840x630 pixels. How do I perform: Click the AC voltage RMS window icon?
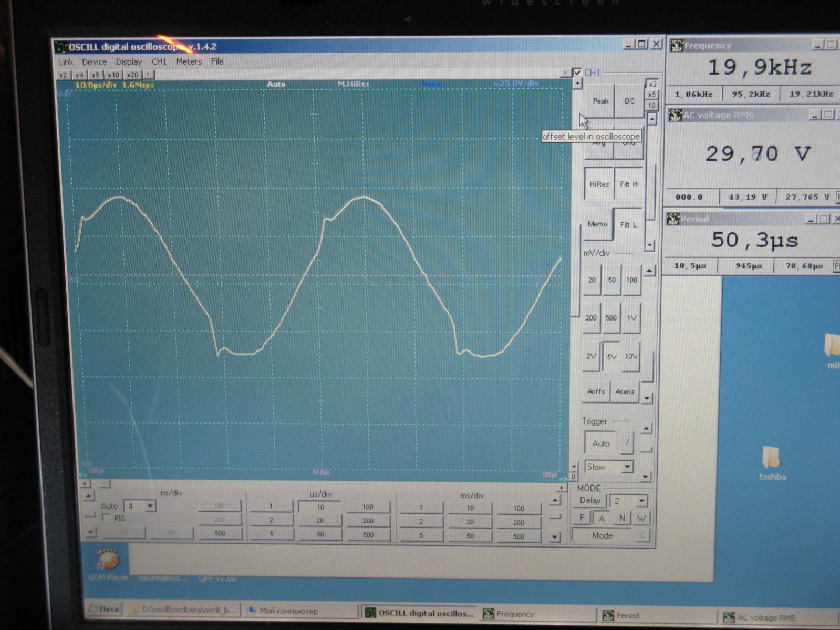pyautogui.click(x=676, y=115)
